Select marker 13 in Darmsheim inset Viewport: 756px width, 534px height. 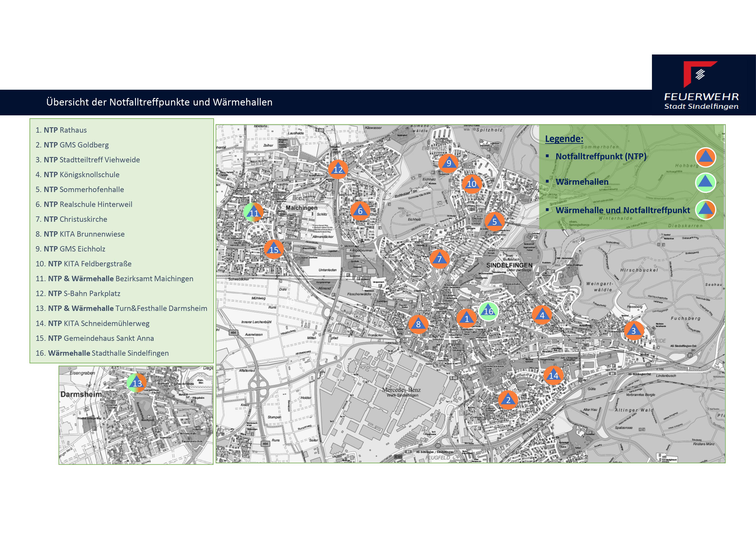(x=137, y=383)
